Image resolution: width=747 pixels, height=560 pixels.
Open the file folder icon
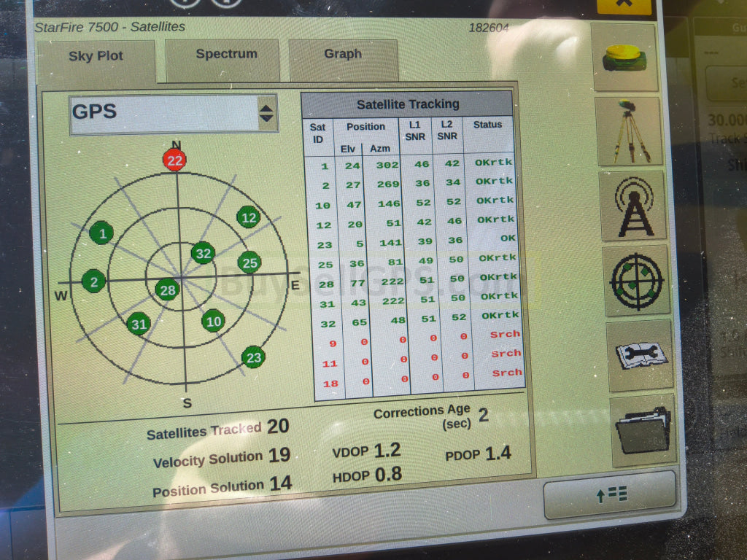tap(643, 431)
